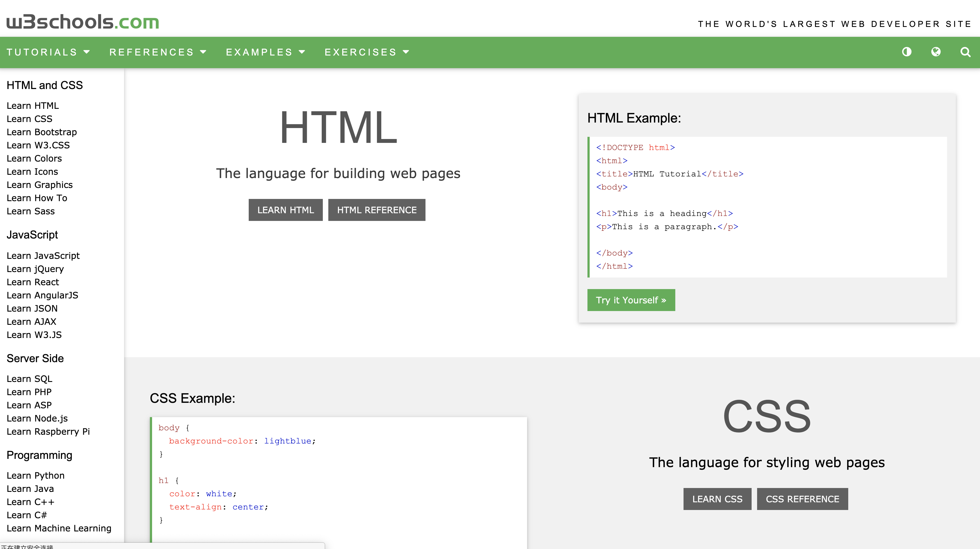Select the Learn Raspberry Pi link

pos(48,431)
